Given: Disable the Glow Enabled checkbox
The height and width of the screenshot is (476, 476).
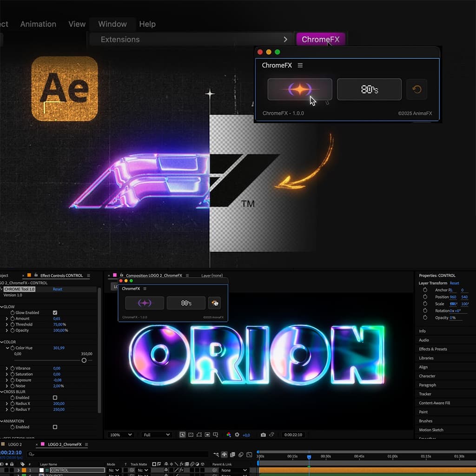Looking at the screenshot, I should [55, 313].
